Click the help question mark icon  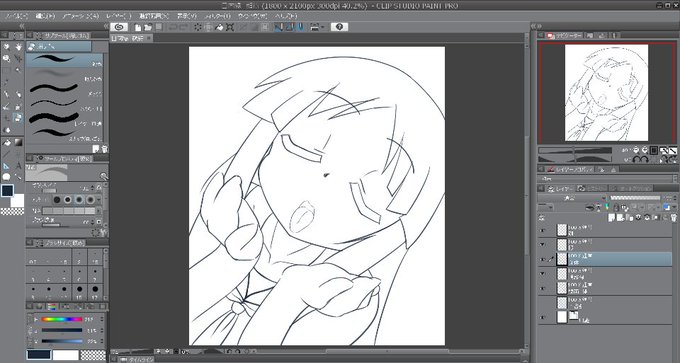coord(339,27)
